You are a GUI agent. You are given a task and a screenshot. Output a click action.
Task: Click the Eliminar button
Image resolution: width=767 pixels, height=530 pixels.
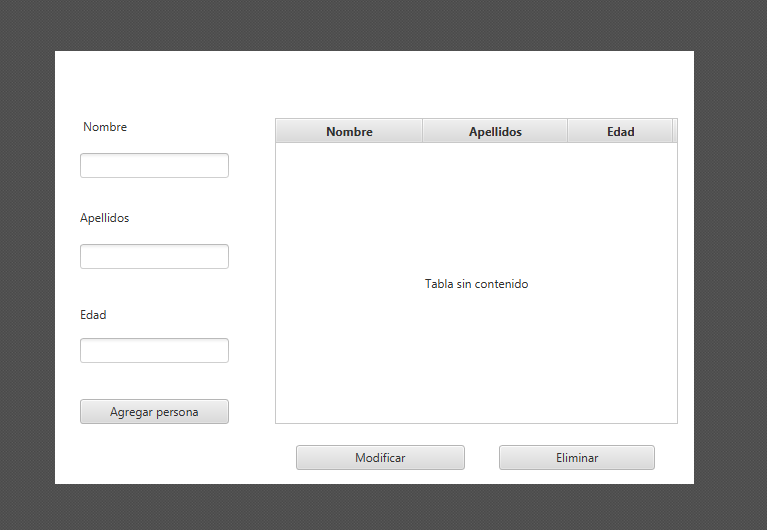577,458
